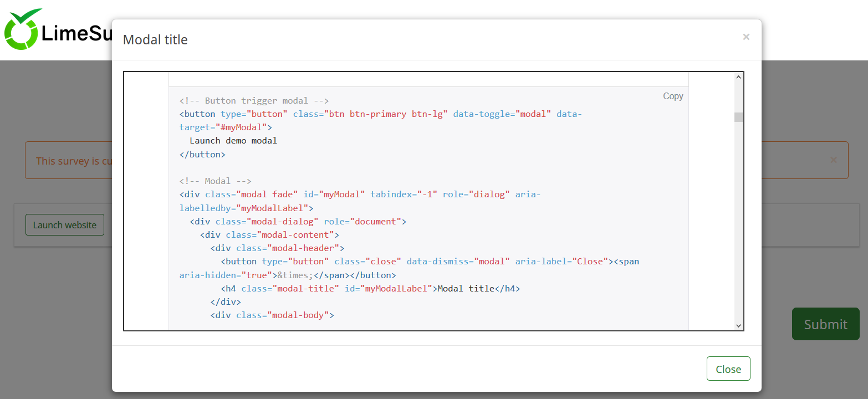The image size is (868, 399).
Task: Click the scroll up arrow in code frame
Action: point(738,78)
